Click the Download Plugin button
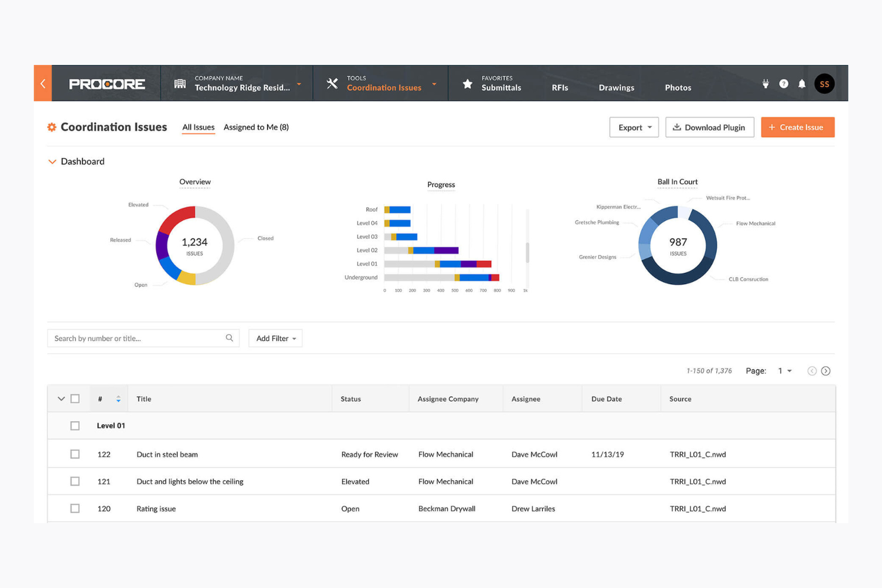Viewport: 882px width, 588px height. tap(710, 127)
